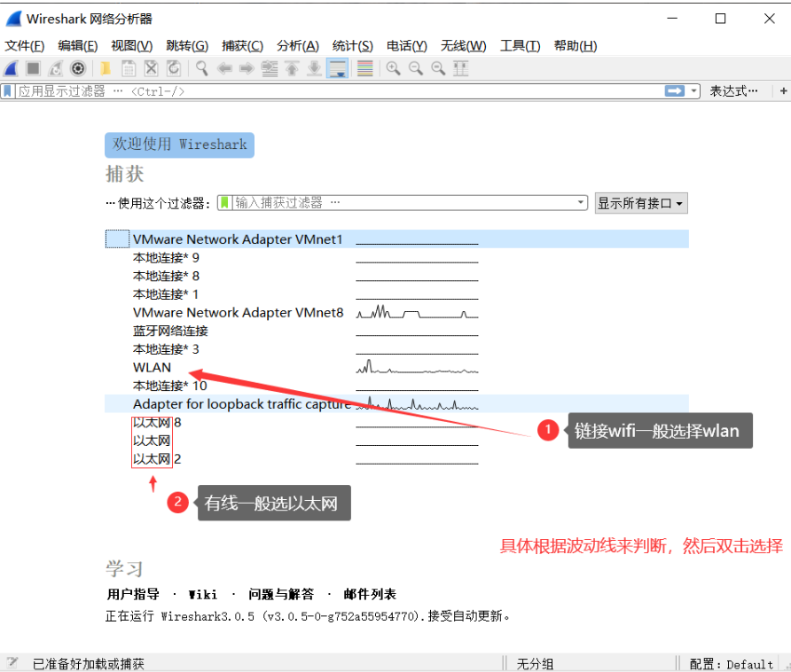The width and height of the screenshot is (791, 672).
Task: Reload the capture file
Action: [x=174, y=68]
